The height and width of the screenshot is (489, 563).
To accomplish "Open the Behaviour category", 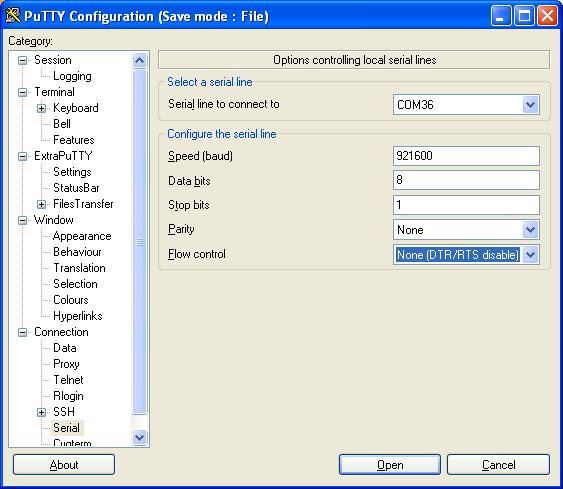I will pos(77,252).
